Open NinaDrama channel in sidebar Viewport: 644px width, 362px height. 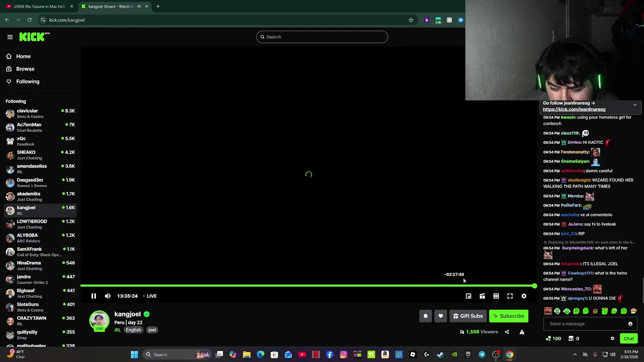tap(40, 265)
